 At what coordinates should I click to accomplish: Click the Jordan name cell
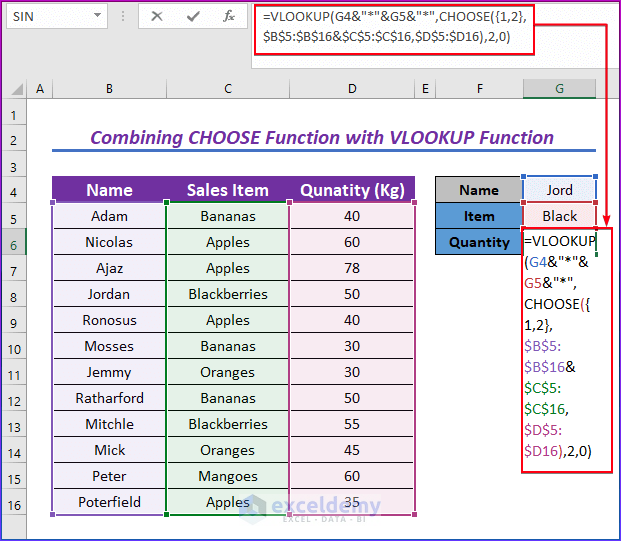109,294
